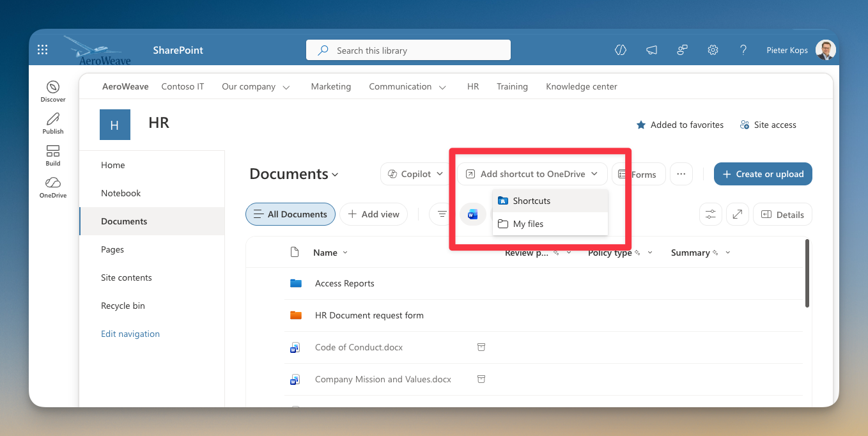This screenshot has width=868, height=436.
Task: Choose Shortcuts from the dropdown menu
Action: click(x=550, y=201)
